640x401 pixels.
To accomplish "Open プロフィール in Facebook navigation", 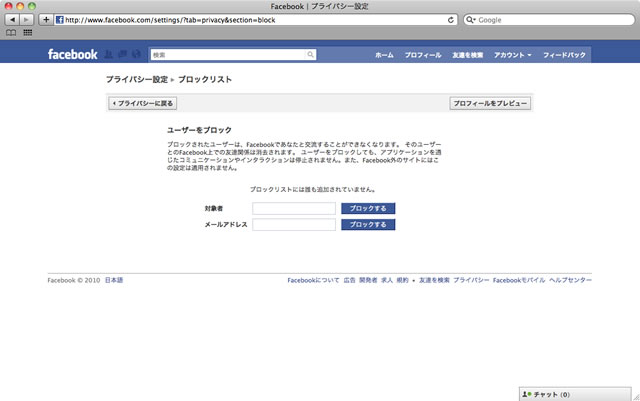I will coord(423,55).
